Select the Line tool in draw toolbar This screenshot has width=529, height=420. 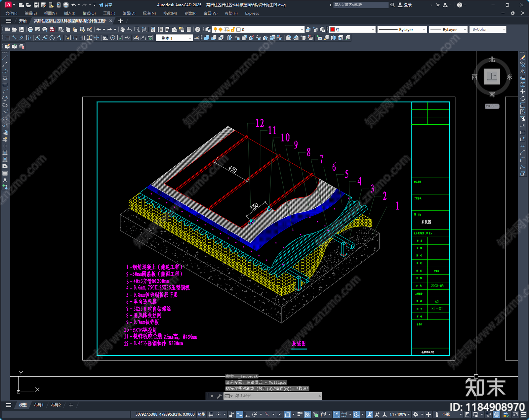click(5, 58)
